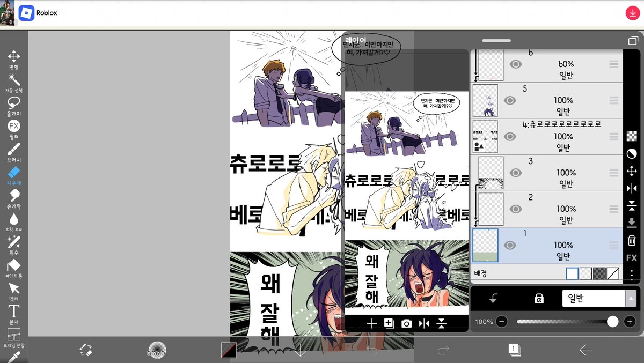
Task: Increase layer opacity with plus button
Action: [630, 322]
